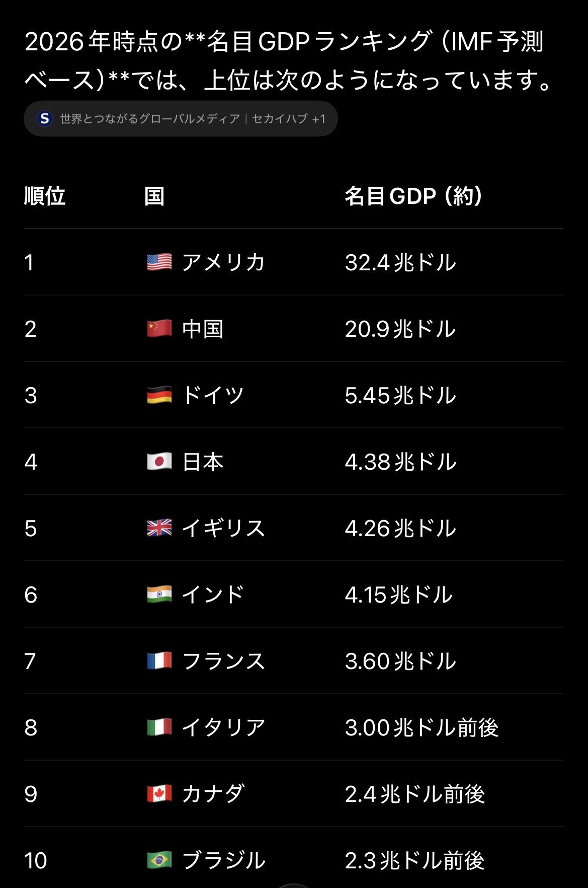
Task: Click the heading text about 2026年 GDPランキング
Action: point(290,61)
